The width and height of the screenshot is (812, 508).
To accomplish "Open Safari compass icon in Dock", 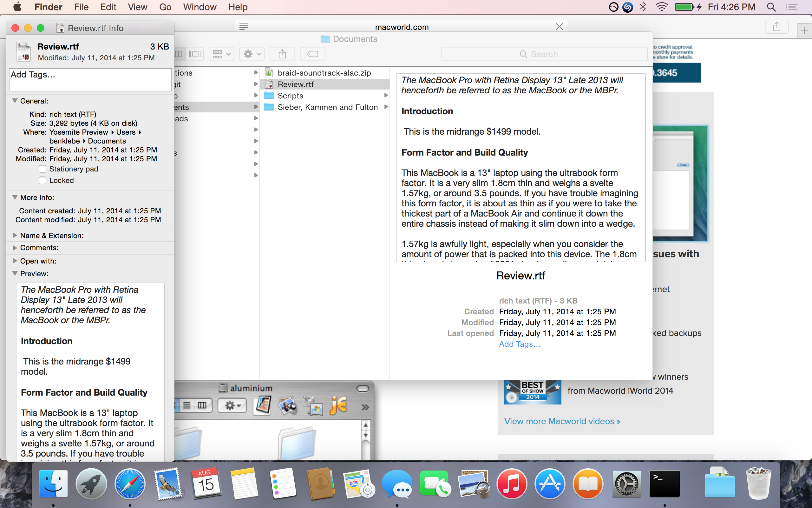I will click(x=130, y=484).
